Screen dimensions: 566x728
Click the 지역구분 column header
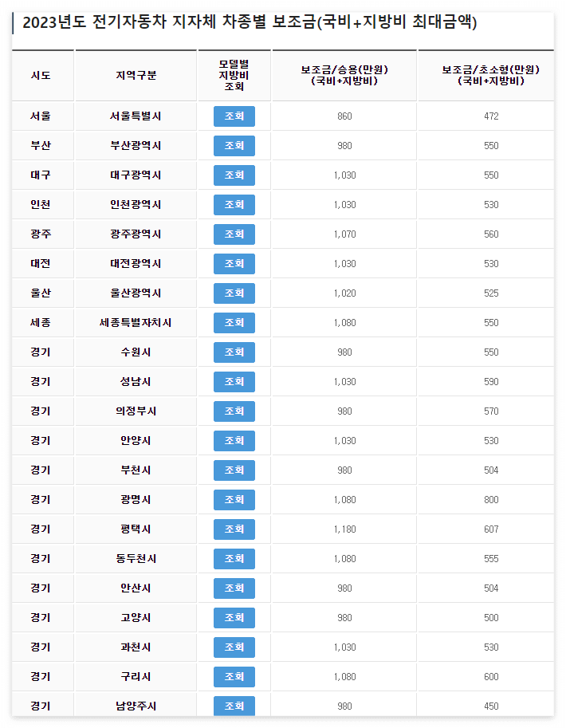pyautogui.click(x=135, y=75)
